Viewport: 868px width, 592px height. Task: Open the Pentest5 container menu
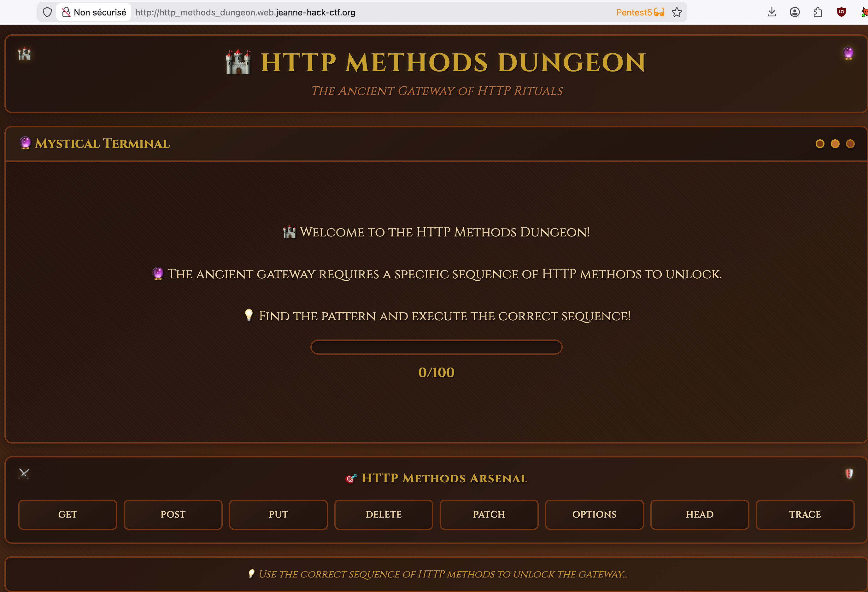point(640,12)
